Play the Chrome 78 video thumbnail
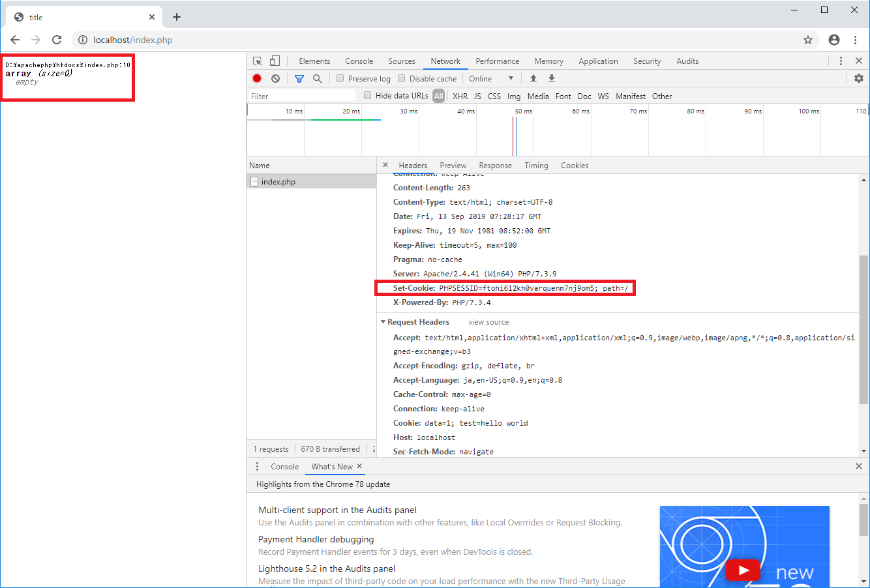 743,570
